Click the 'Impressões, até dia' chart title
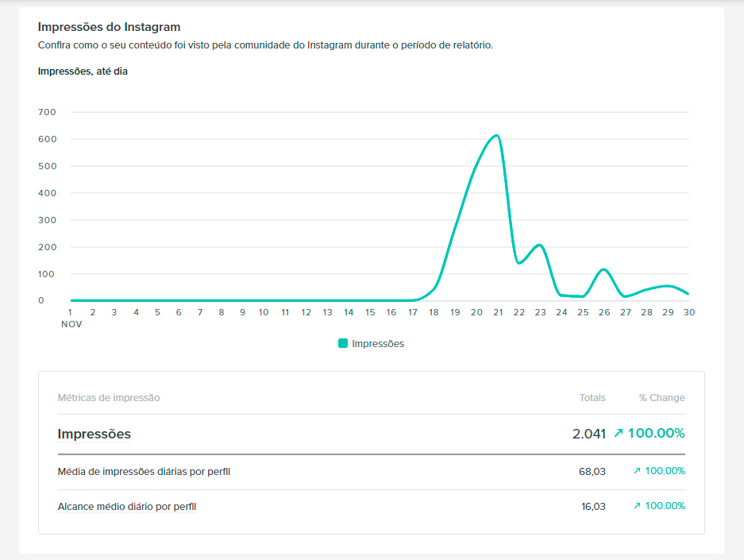Viewport: 744px width, 560px height. [83, 71]
